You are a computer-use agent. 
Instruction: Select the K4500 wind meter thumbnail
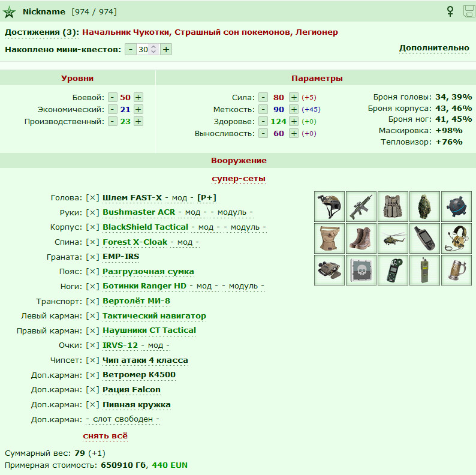click(x=393, y=270)
